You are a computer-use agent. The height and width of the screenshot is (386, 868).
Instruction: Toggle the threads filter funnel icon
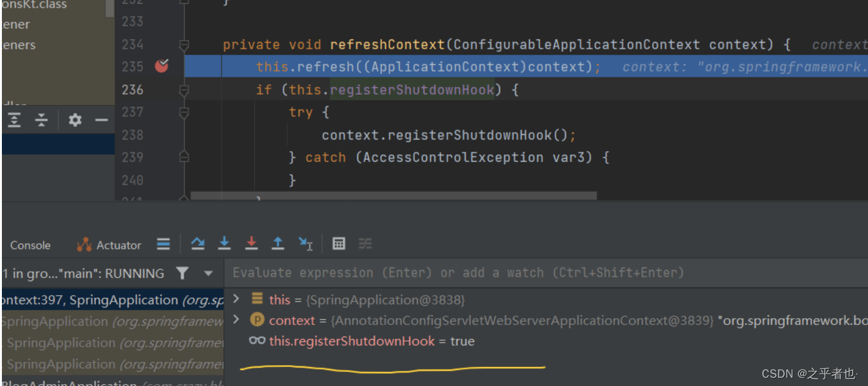tap(182, 273)
